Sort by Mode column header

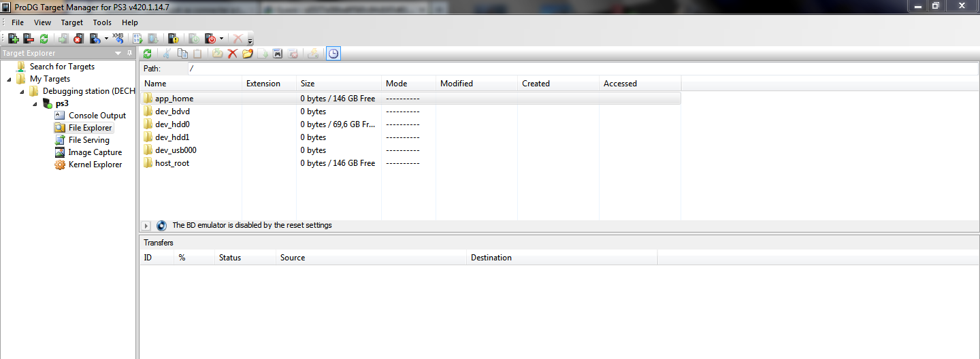[409, 84]
